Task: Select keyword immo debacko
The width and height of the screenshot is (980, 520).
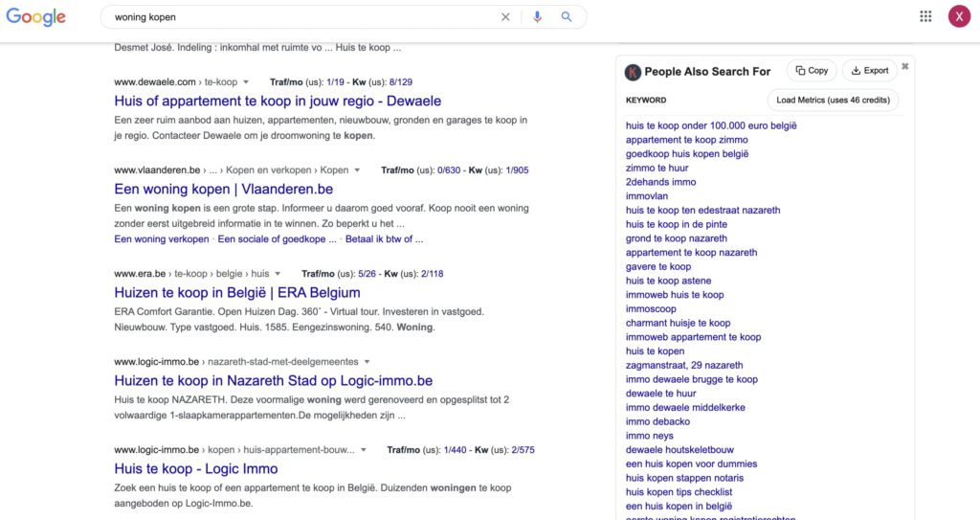Action: (657, 421)
